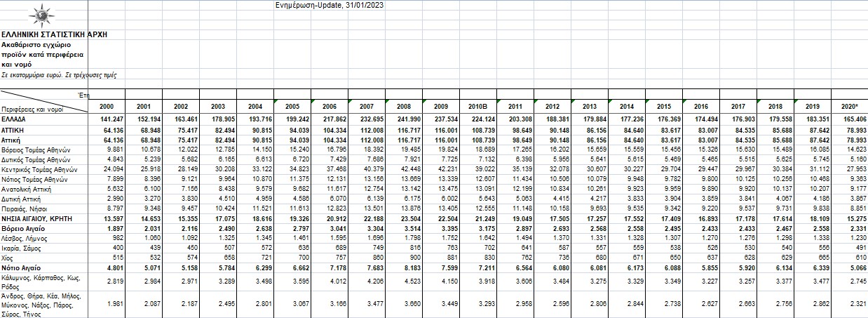
Task: Click the 2014 year column header
Action: (x=628, y=106)
